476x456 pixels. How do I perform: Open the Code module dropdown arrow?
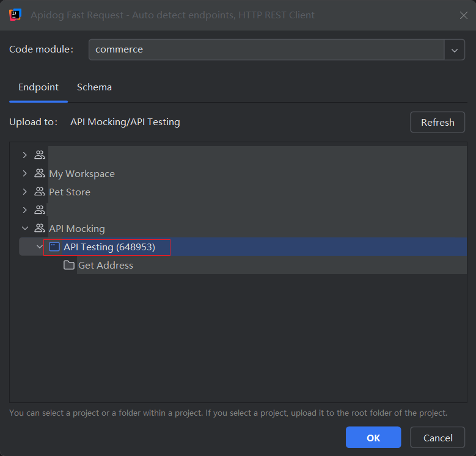point(454,50)
